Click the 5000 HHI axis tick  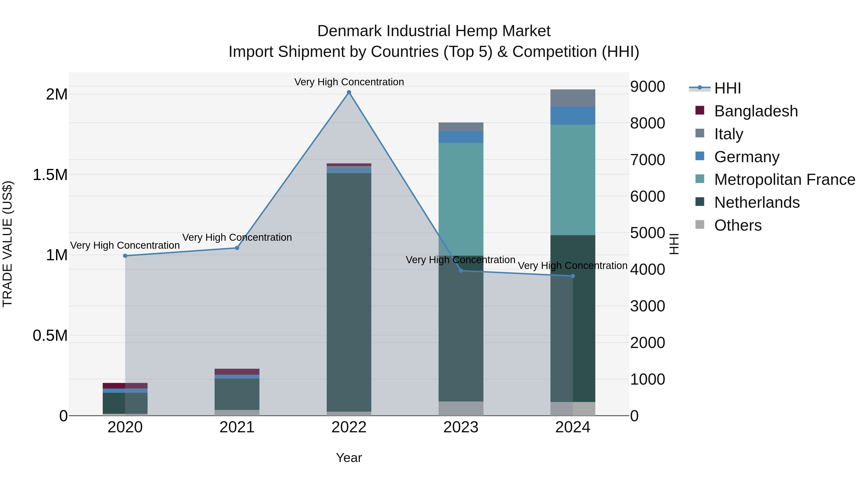coord(648,233)
